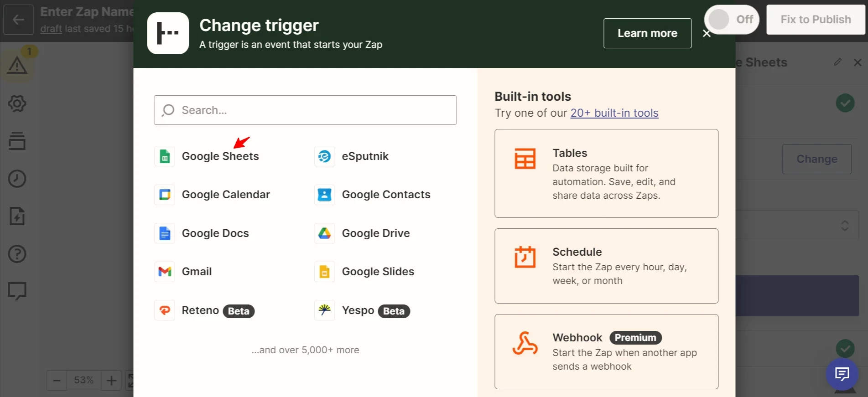The height and width of the screenshot is (397, 868).
Task: Open the versions stack sidebar icon
Action: (17, 141)
